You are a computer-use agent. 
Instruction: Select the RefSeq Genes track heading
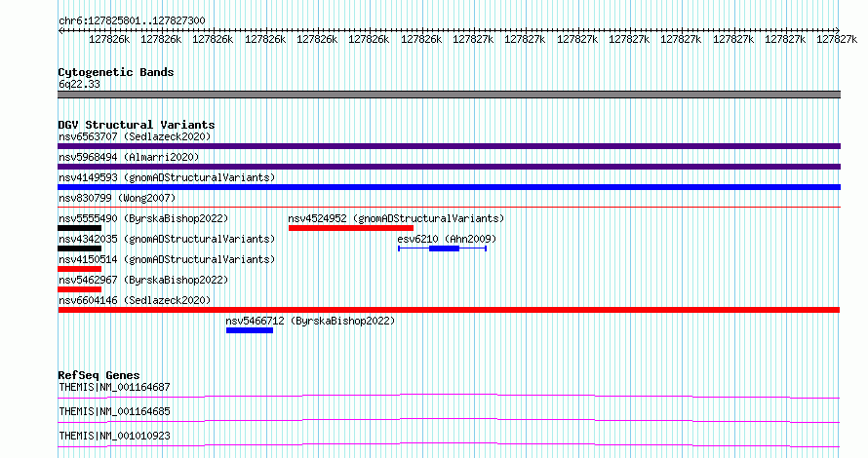pyautogui.click(x=99, y=375)
